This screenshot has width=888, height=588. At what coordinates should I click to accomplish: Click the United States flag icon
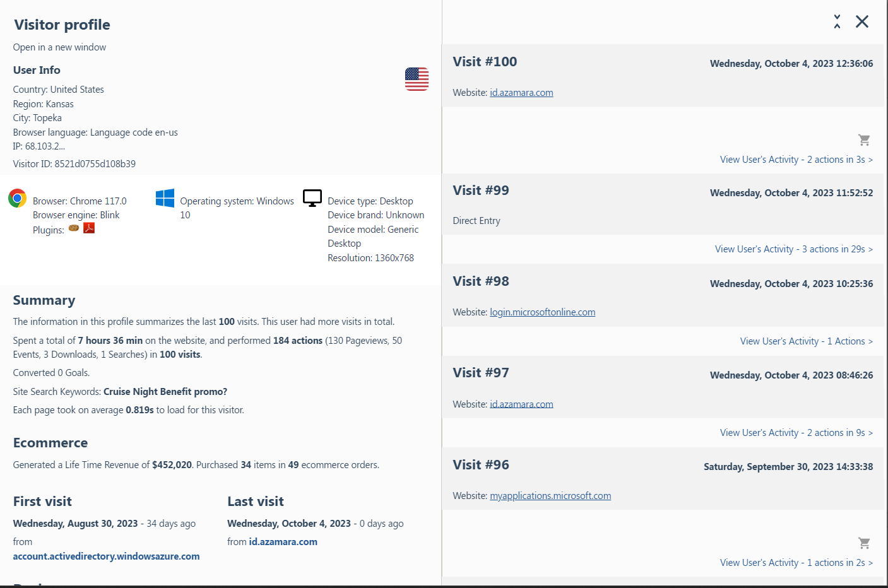[x=417, y=79]
